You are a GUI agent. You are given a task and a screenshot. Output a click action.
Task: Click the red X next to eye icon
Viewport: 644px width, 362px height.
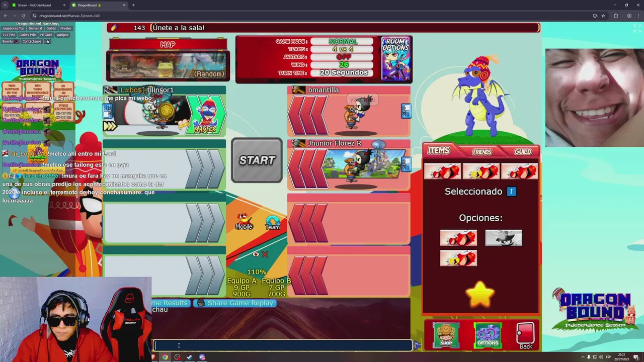[265, 254]
